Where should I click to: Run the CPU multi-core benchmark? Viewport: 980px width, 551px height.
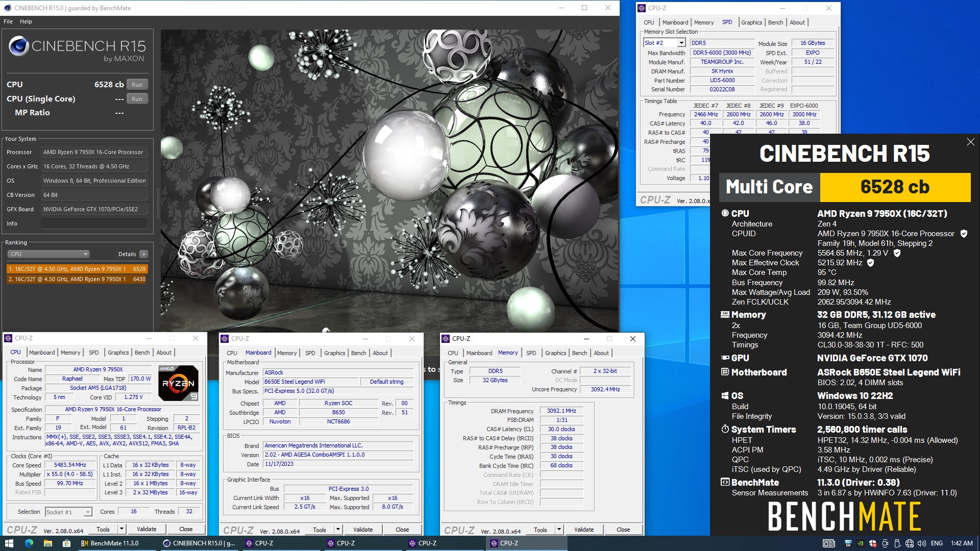pos(137,85)
